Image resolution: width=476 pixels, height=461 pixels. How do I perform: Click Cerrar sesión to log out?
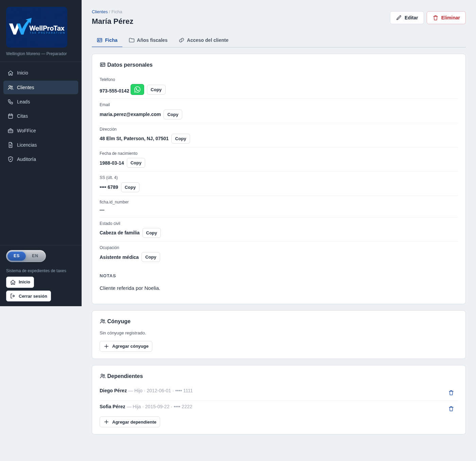29,296
